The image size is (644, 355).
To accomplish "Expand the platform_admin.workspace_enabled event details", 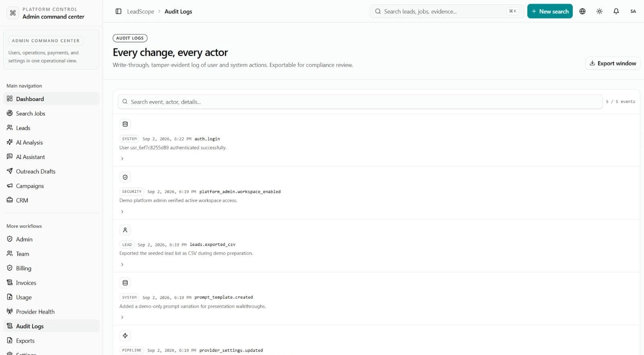I will (x=122, y=212).
